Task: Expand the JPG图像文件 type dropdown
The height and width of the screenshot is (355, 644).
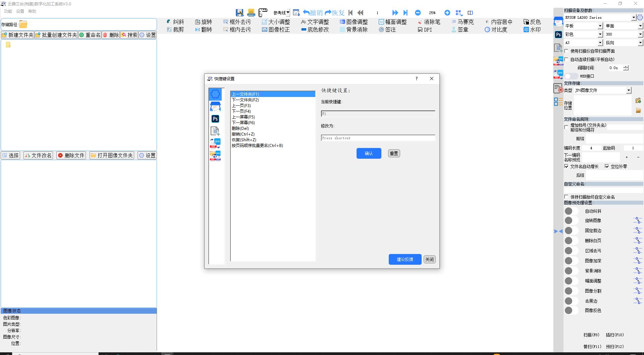Action: [x=629, y=90]
